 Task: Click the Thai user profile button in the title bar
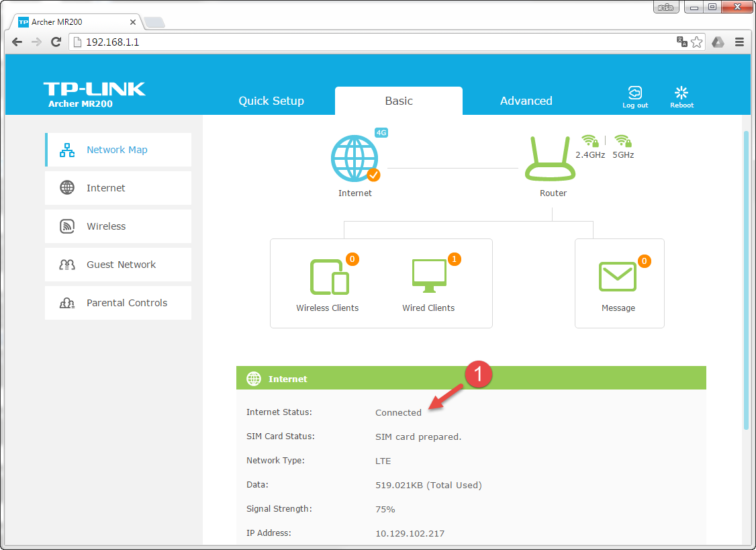[x=666, y=7]
